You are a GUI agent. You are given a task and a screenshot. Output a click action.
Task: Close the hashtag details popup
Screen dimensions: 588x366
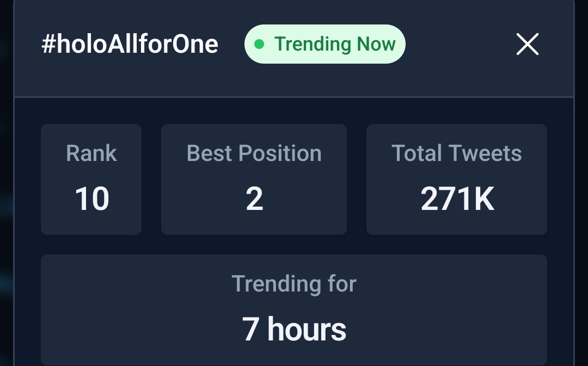[527, 44]
